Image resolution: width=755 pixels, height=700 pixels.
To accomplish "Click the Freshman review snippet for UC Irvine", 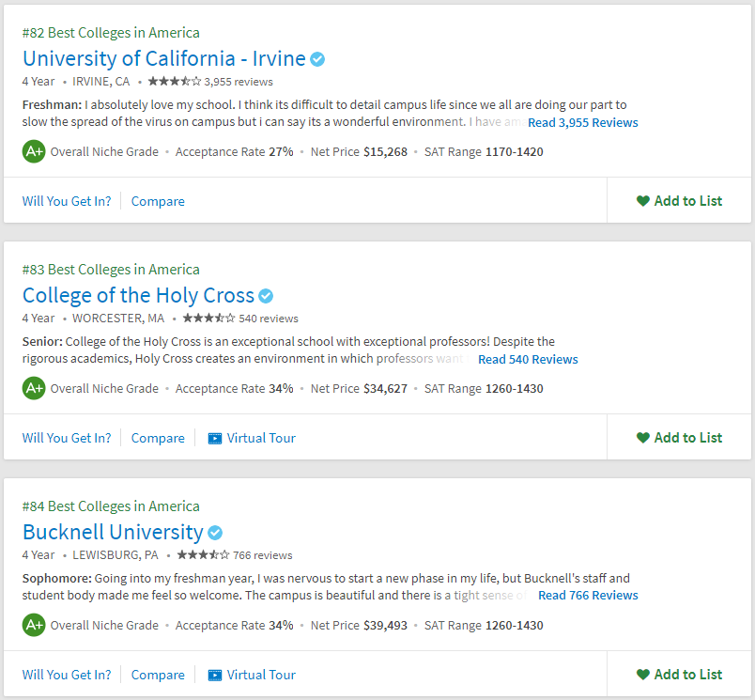I will click(324, 113).
